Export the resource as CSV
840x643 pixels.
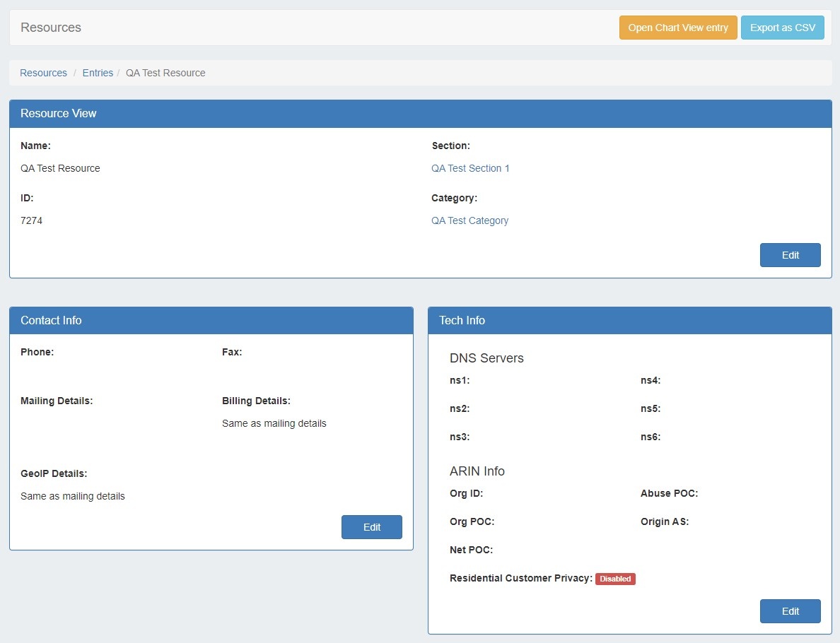782,28
